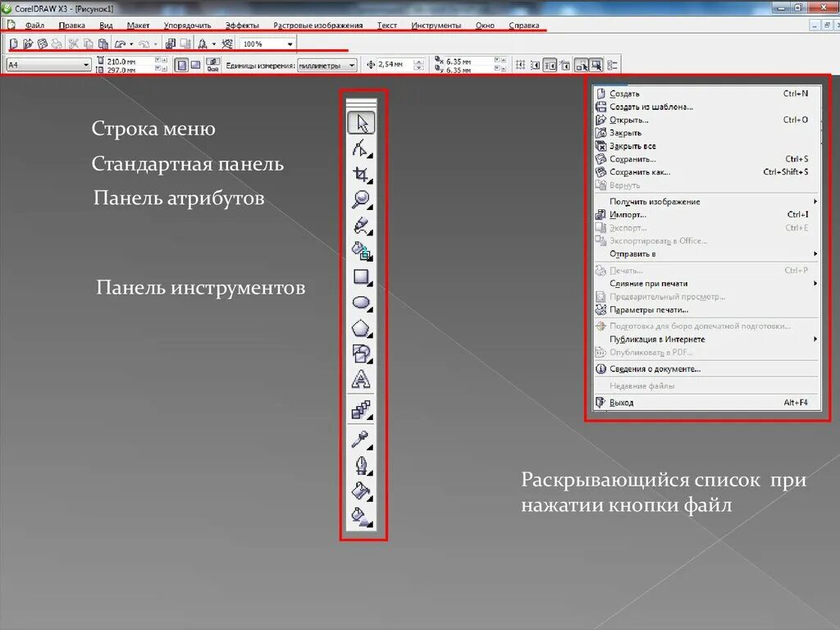Select the Freehand drawing tool
This screenshot has height=630, width=840.
tap(362, 226)
